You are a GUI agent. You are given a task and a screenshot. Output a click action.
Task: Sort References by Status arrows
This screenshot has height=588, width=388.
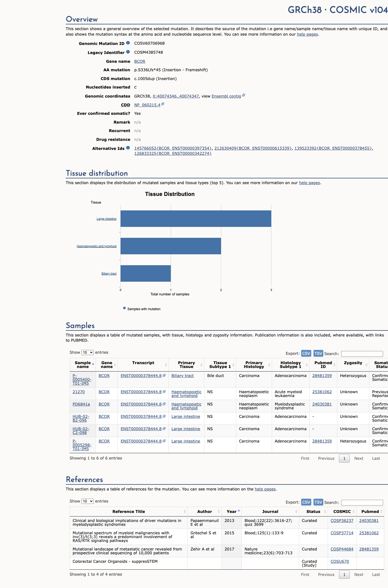325,512
